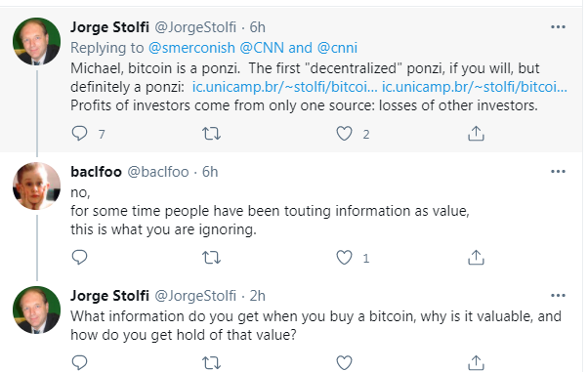The image size is (588, 372).
Task: Open more options on Jorge Stolfi's first tweet
Action: tap(558, 27)
